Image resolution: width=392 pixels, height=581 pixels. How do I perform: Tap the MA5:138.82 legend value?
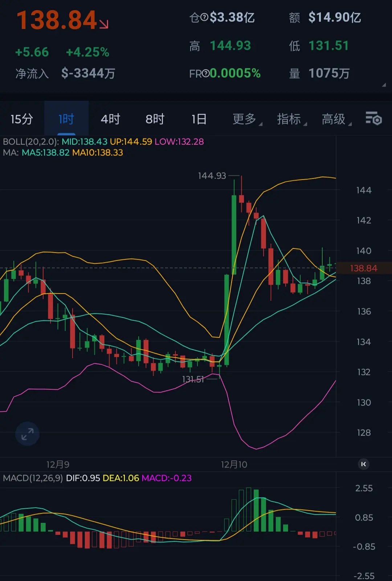[45, 152]
